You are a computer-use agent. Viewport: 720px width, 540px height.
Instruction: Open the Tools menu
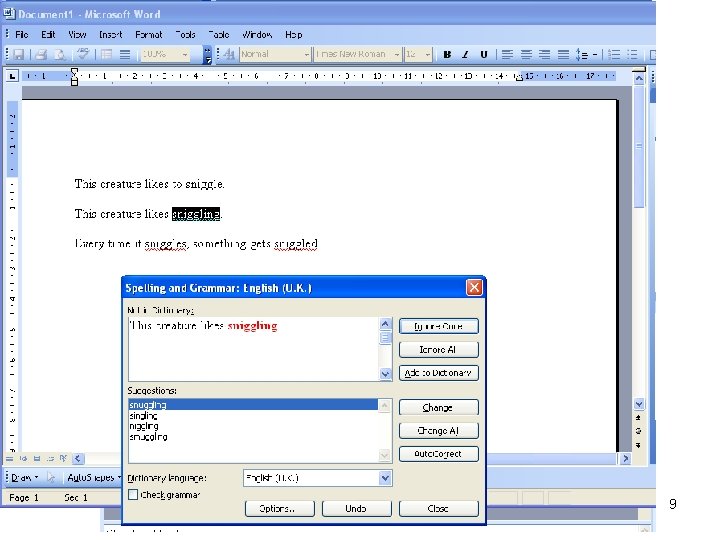[186, 34]
